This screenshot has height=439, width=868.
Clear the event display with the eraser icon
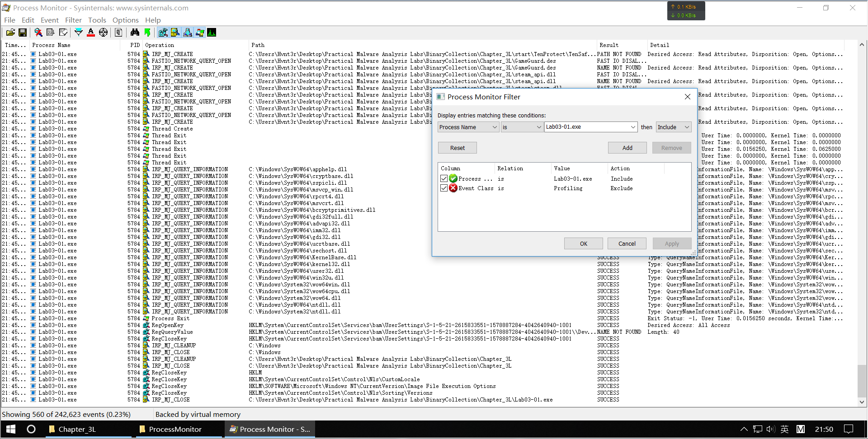click(63, 33)
